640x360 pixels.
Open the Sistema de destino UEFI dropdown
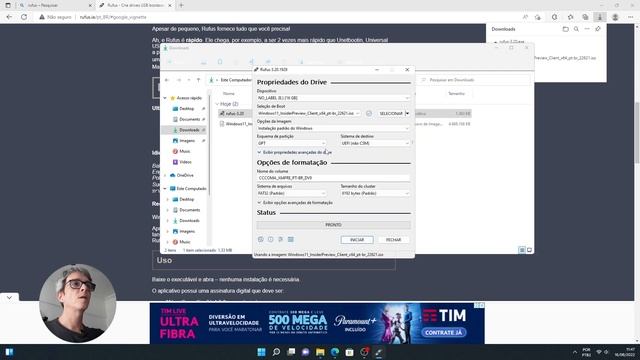coord(375,143)
